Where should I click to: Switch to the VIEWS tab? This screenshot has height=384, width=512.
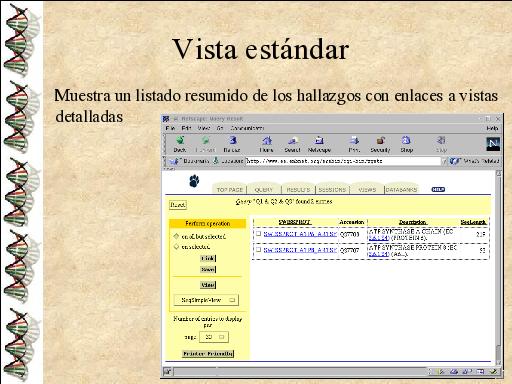pyautogui.click(x=367, y=189)
